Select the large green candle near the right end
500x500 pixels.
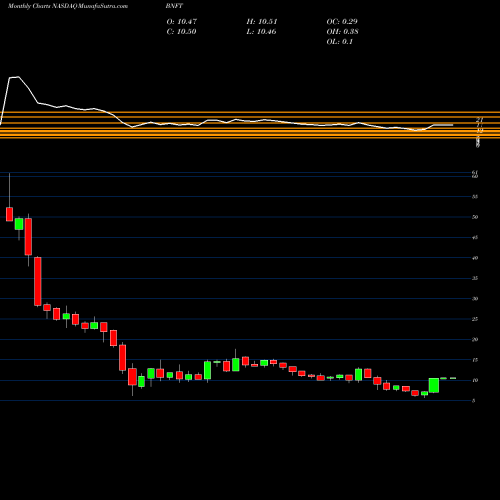434,385
